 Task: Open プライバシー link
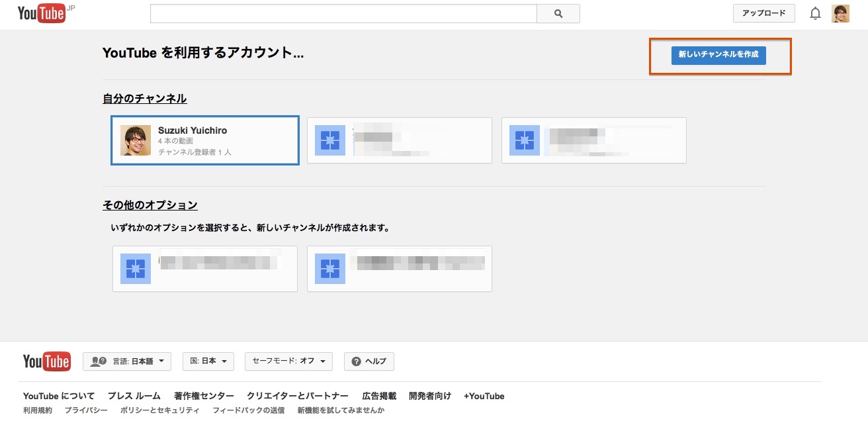tap(86, 410)
